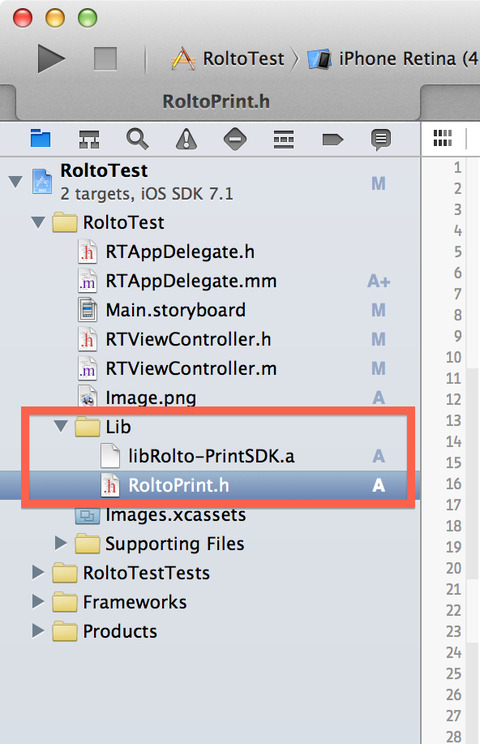The width and height of the screenshot is (480, 744).
Task: Collapse the RoltoTest project root
Action: point(16,181)
